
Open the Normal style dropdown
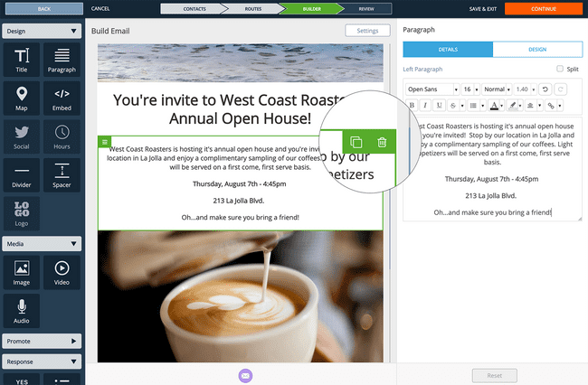click(x=497, y=89)
